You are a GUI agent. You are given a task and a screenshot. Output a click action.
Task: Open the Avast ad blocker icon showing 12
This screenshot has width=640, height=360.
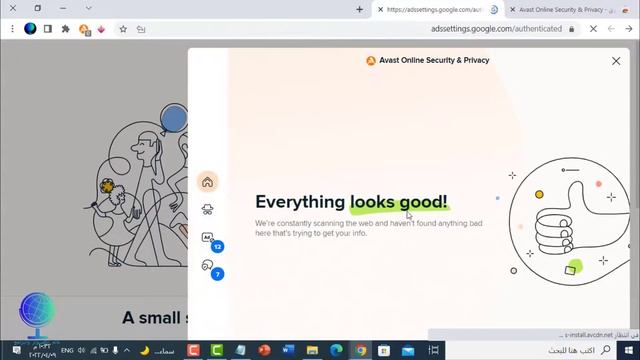point(207,237)
